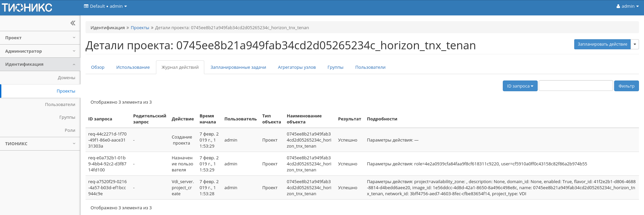Open the admin user menu

(627, 6)
